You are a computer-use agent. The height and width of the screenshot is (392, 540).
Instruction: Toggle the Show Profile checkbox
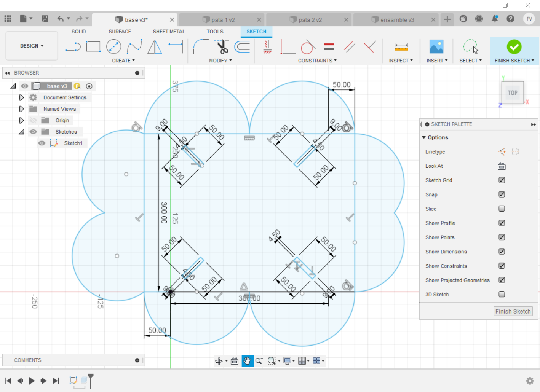502,223
